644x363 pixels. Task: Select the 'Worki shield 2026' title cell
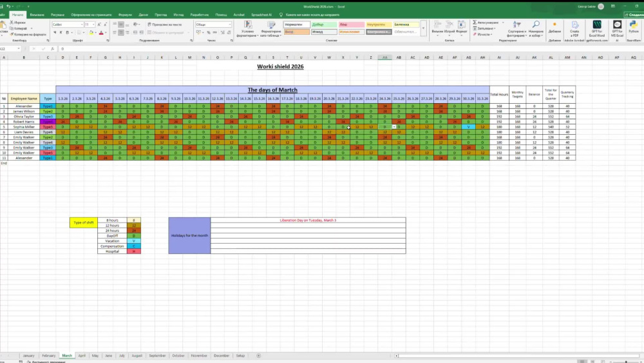(x=280, y=66)
